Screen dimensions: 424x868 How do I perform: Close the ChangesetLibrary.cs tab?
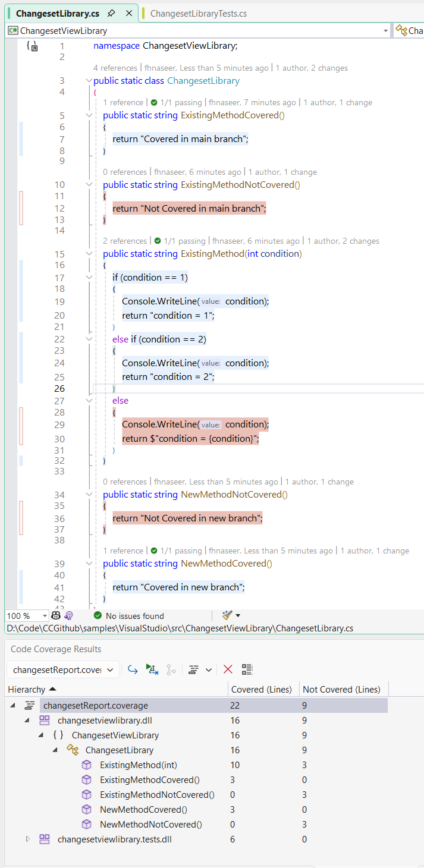(x=129, y=13)
